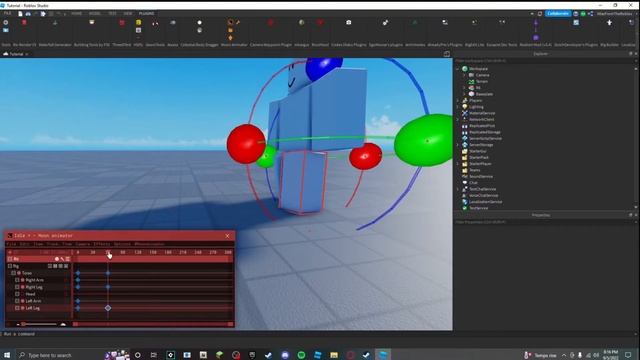Click the Windows taskbar search box
640x360 pixels.
pos(60,355)
